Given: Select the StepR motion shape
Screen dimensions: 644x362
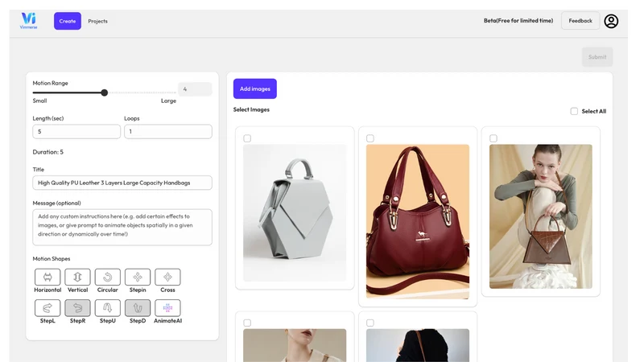Looking at the screenshot, I should tap(77, 308).
